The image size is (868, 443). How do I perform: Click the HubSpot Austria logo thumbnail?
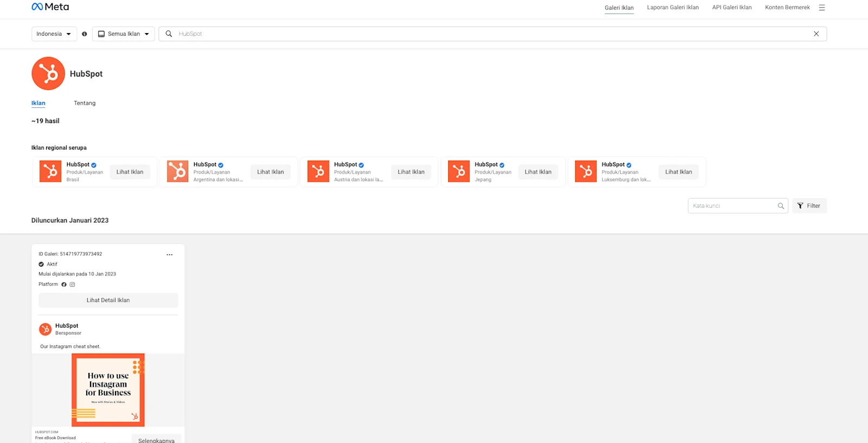318,171
